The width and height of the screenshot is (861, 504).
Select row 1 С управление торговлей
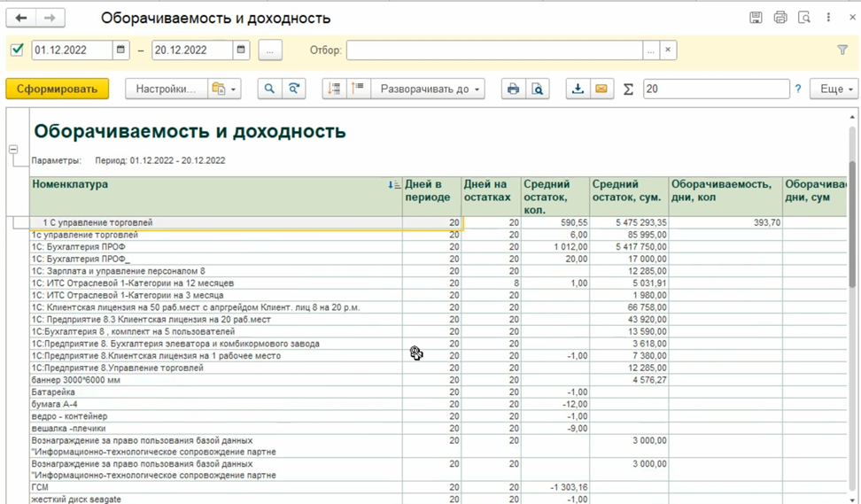pyautogui.click(x=216, y=223)
